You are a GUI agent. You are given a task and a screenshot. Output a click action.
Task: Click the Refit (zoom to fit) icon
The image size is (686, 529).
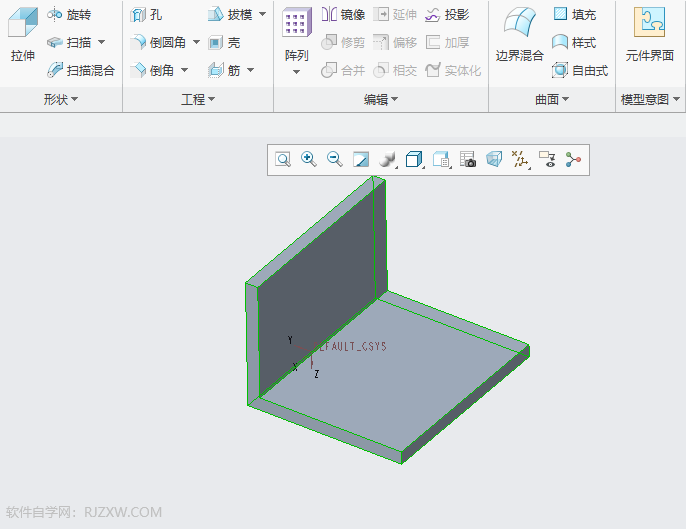pyautogui.click(x=283, y=159)
